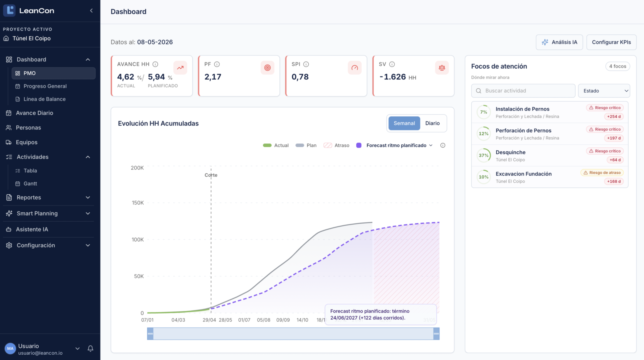
Task: Toggle the Actual legend series
Action: point(275,145)
